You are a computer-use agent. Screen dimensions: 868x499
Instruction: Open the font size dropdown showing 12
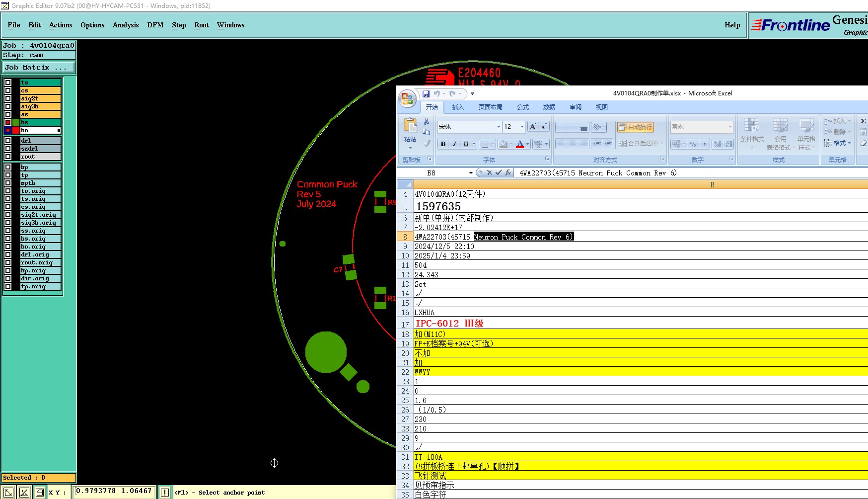pos(522,127)
